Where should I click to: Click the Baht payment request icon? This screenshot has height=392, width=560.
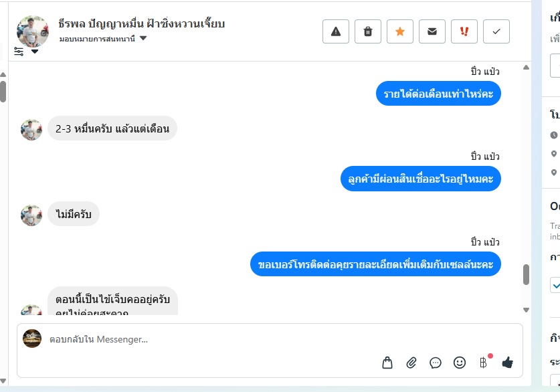pos(483,363)
